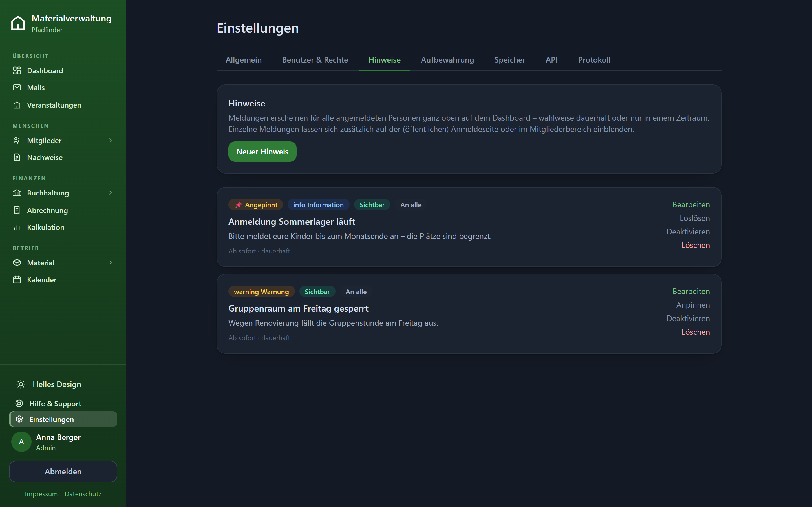The image size is (812, 507).
Task: Expand the Buchhaltung submenu chevron
Action: (111, 193)
